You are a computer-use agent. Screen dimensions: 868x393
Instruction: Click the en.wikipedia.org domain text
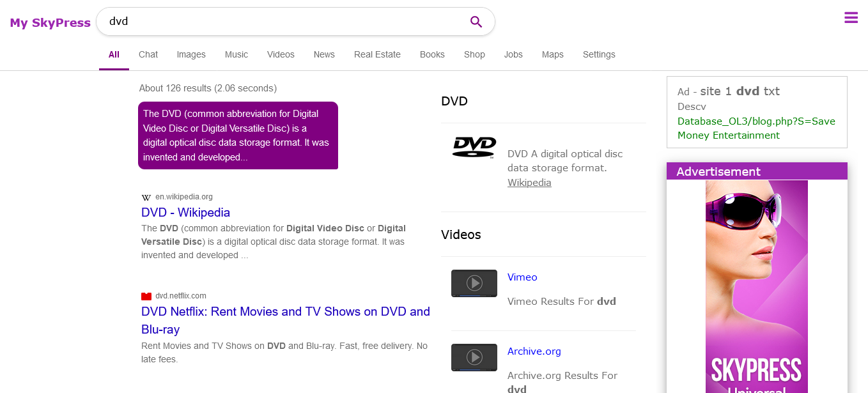[x=184, y=197]
